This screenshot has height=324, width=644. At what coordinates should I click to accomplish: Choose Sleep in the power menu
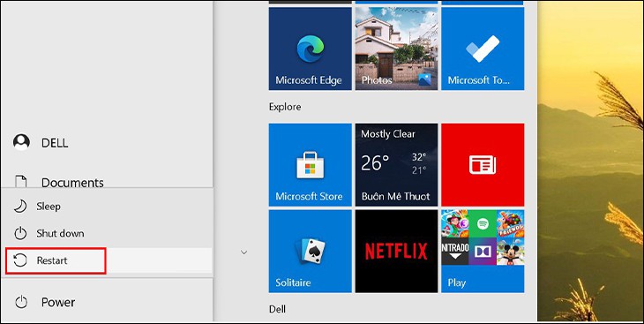[107, 207]
